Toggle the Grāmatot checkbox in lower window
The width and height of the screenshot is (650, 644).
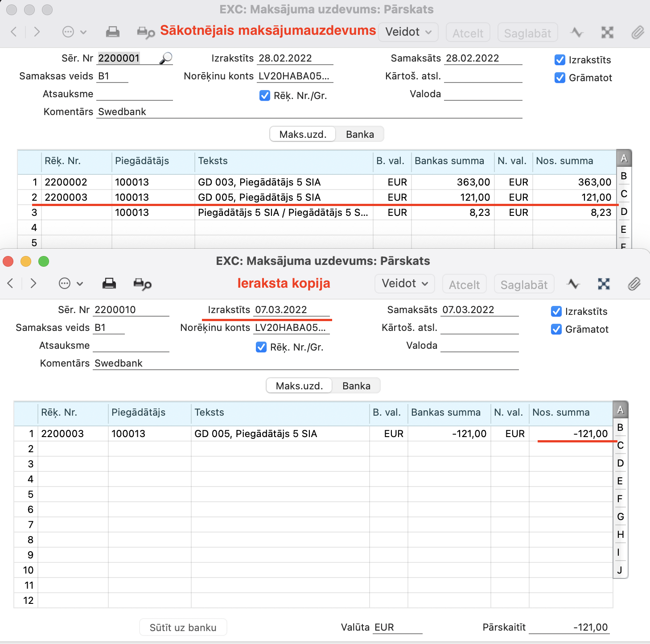point(556,329)
